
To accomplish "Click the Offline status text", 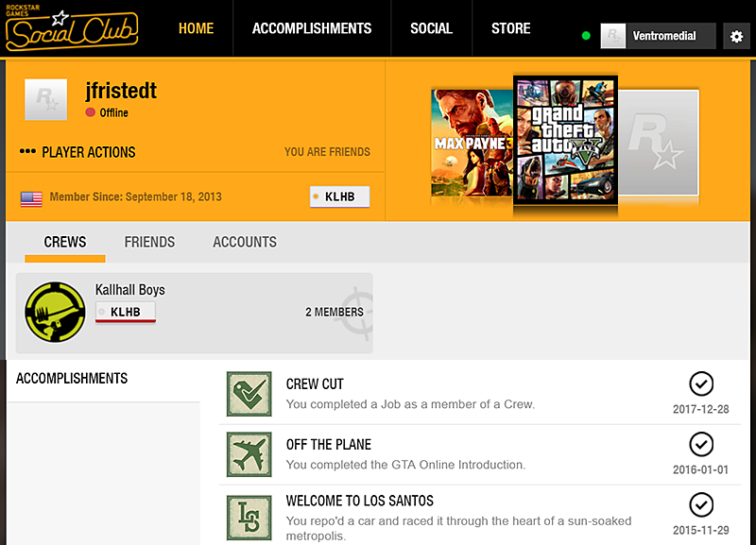I will pos(113,112).
